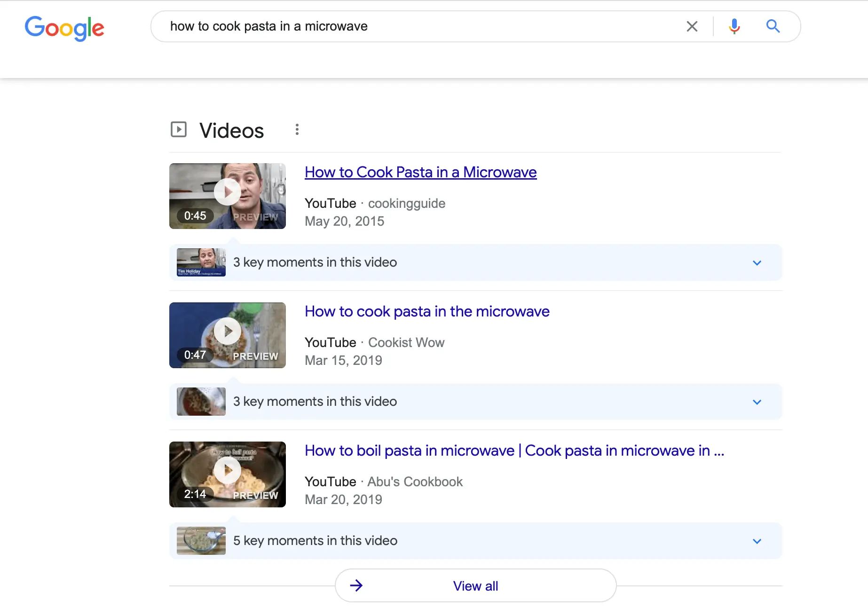Screen dimensions: 868x616
Task: Click the magnifying glass search icon
Action: click(773, 26)
